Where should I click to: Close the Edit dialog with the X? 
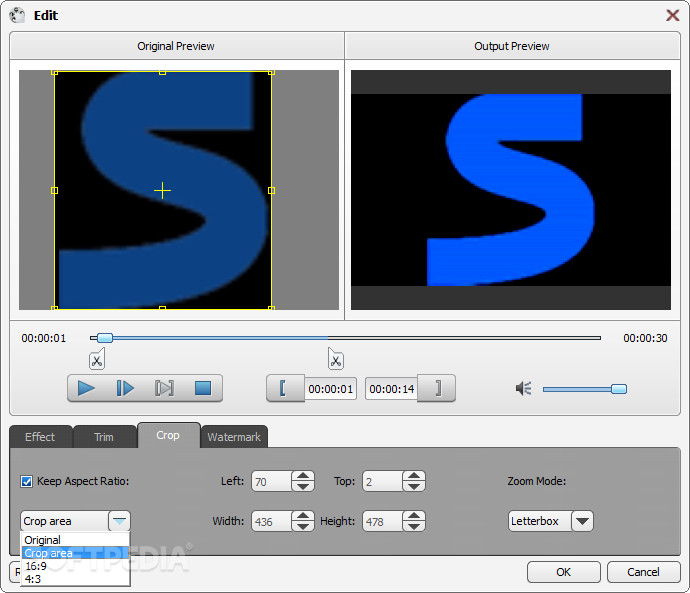pos(672,15)
